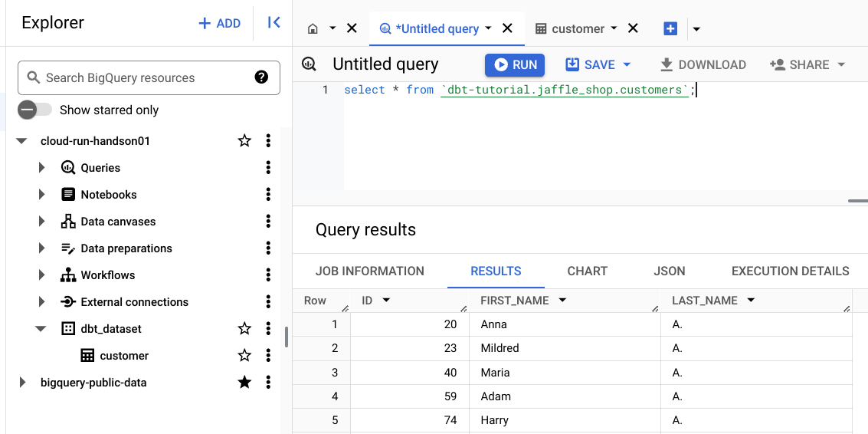Select the RESULTS tab
Viewport: 868px width, 434px height.
(x=496, y=271)
